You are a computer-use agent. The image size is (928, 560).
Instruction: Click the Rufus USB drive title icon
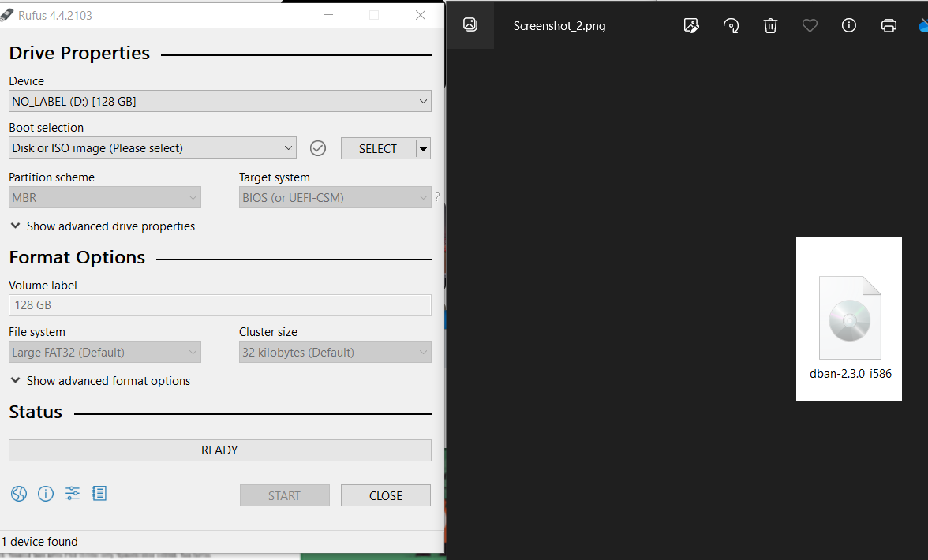[6, 15]
